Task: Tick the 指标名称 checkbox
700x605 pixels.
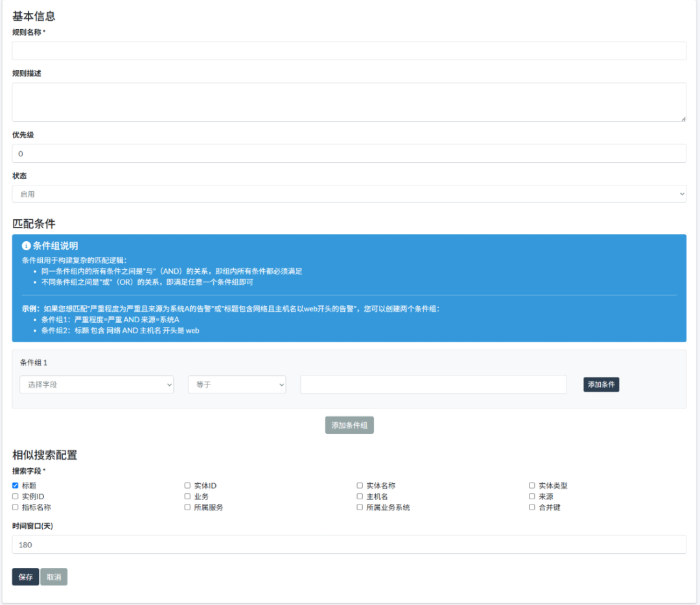Action: [x=16, y=508]
